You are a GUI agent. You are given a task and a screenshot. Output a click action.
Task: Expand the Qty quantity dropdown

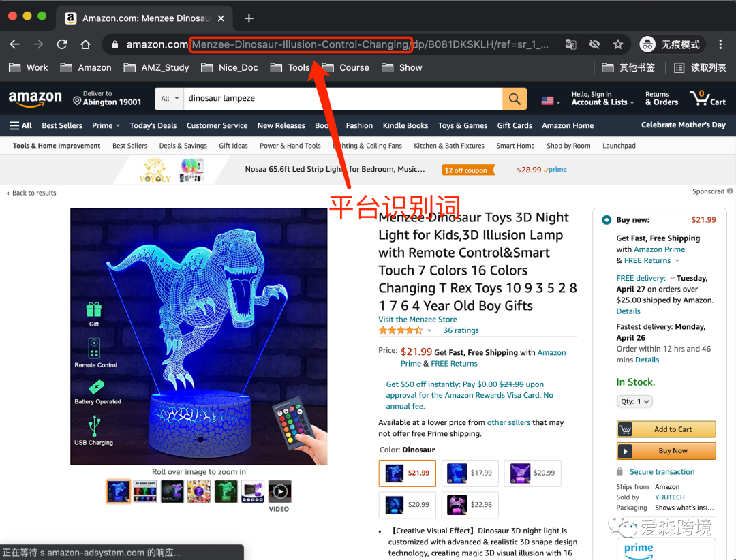click(x=634, y=402)
